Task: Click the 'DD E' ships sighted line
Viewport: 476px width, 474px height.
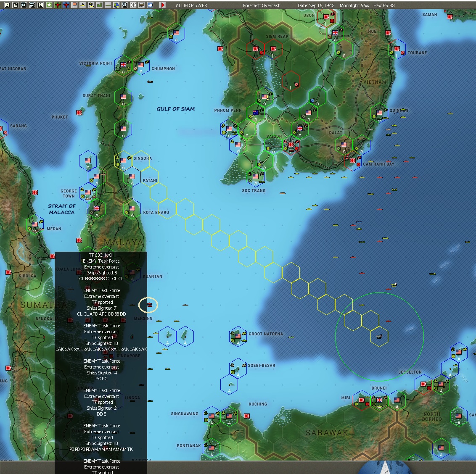Action: click(x=101, y=414)
